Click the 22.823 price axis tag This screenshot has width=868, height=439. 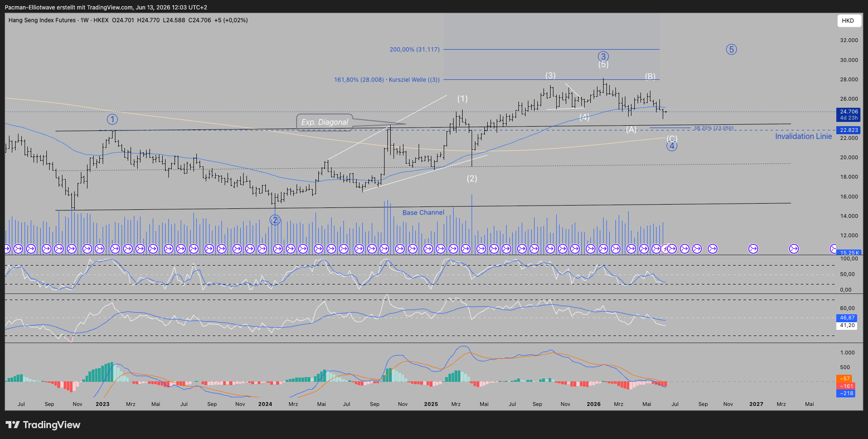[x=849, y=130]
